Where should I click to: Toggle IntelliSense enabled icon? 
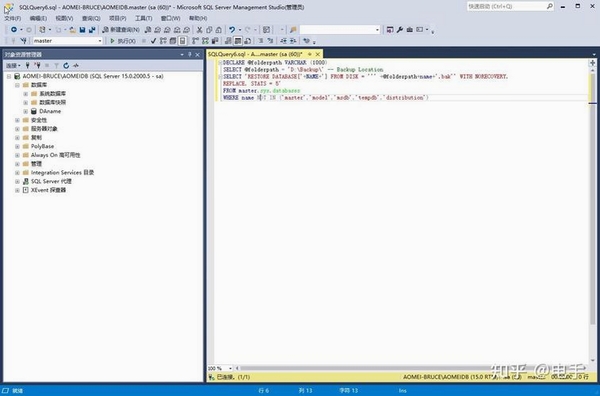(x=183, y=41)
